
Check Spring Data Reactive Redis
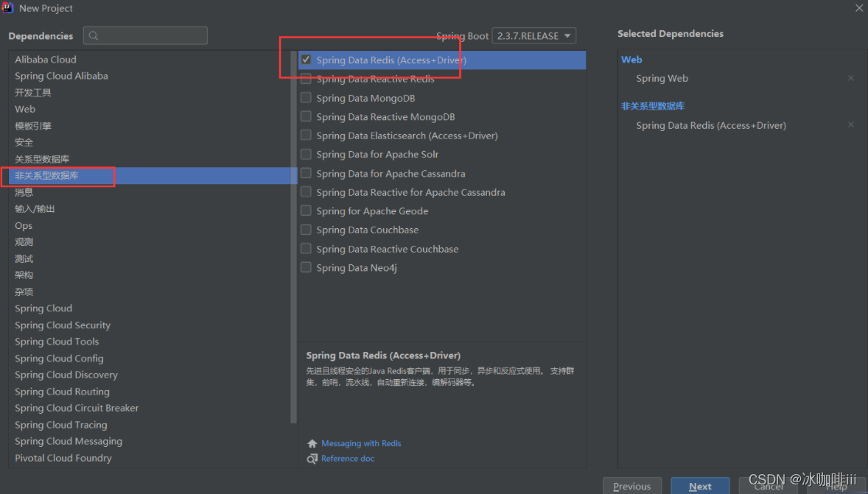click(x=306, y=79)
